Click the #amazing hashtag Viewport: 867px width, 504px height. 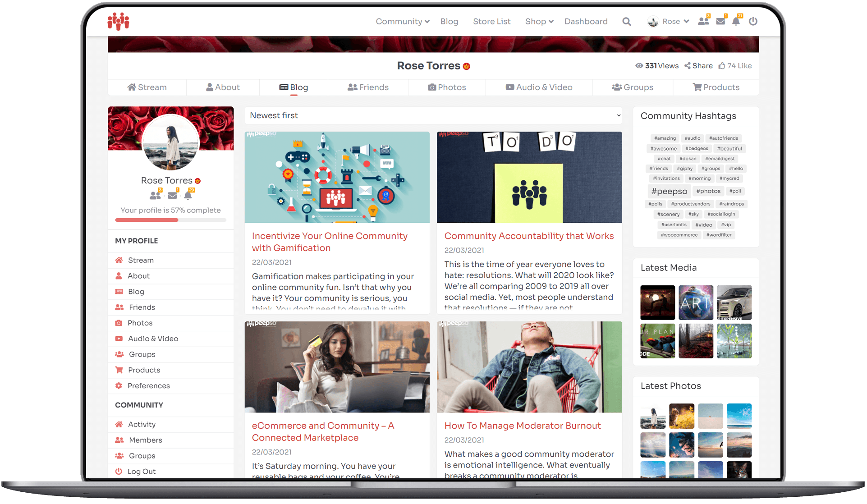click(x=665, y=138)
